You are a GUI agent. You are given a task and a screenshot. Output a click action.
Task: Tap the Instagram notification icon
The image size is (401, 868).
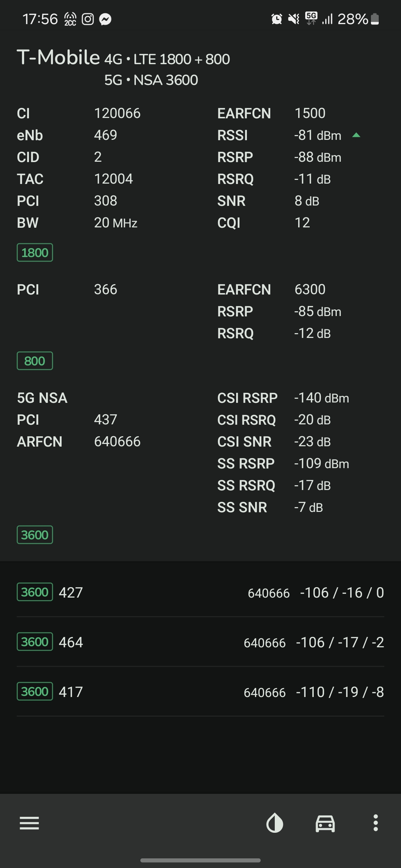tap(88, 19)
